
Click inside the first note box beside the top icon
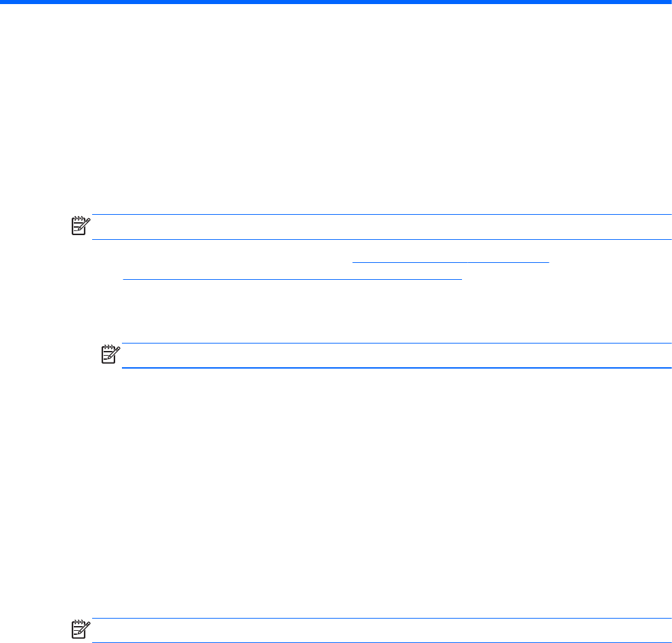(x=382, y=227)
